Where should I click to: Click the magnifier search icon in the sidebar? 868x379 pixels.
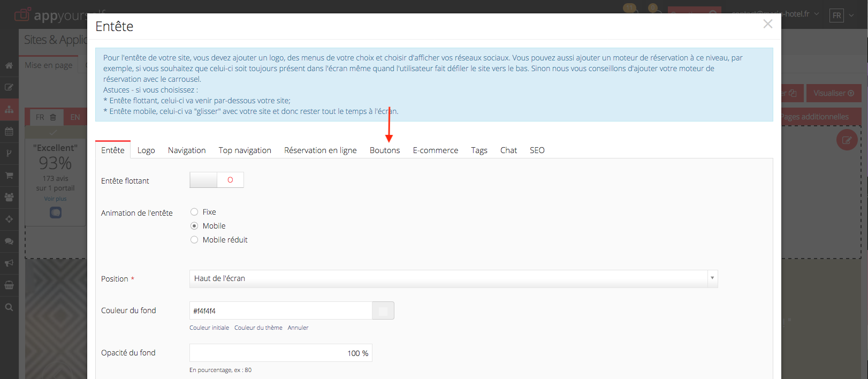coord(9,307)
